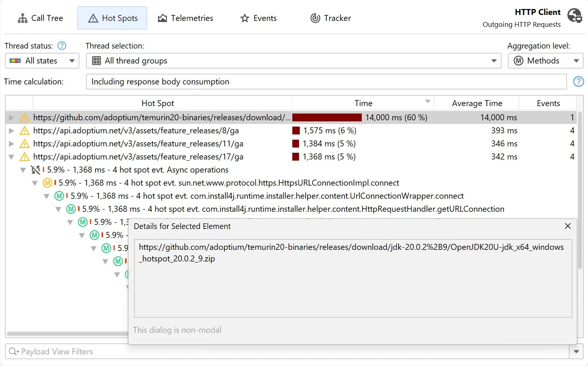Click the warning icon of feature_releases/17/ga
Image resolution: width=588 pixels, height=366 pixels.
(25, 157)
